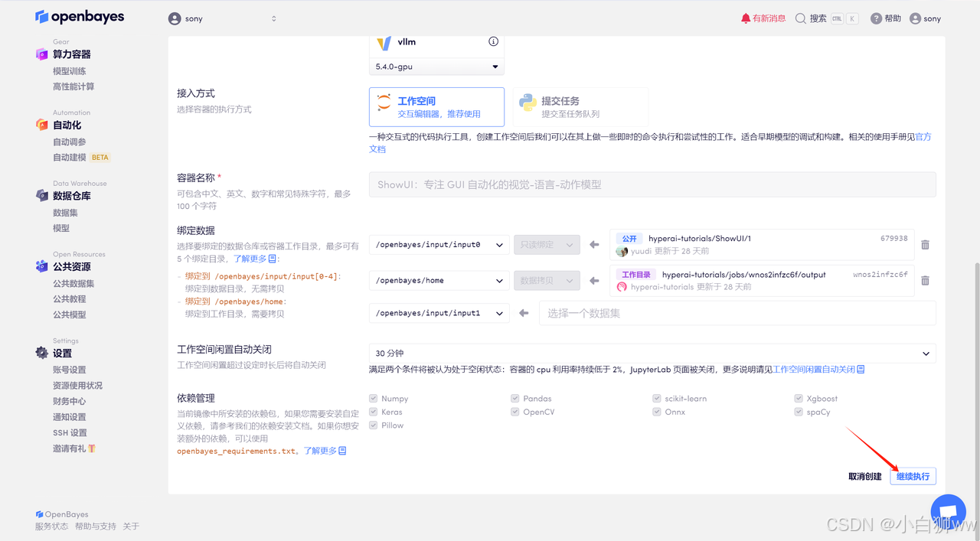This screenshot has height=541, width=980.
Task: Uncheck the Numpy dependency
Action: click(x=372, y=398)
